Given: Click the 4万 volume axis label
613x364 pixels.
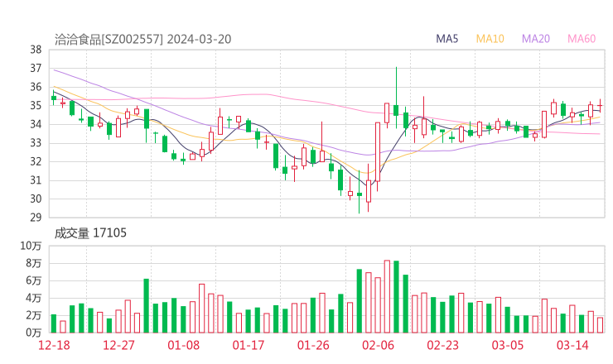Looking at the screenshot, I should (34, 299).
